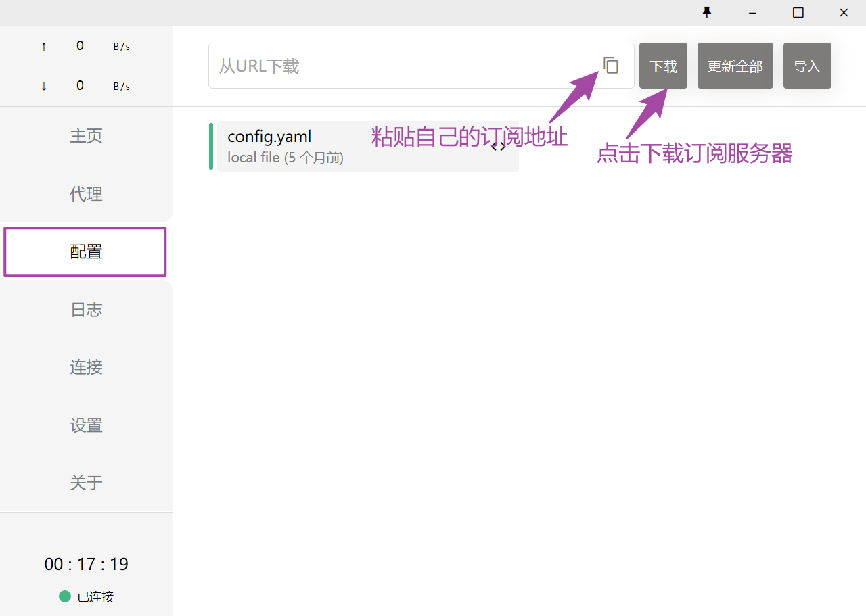Show the 关于 (About) page
The image size is (866, 616).
pos(86,483)
